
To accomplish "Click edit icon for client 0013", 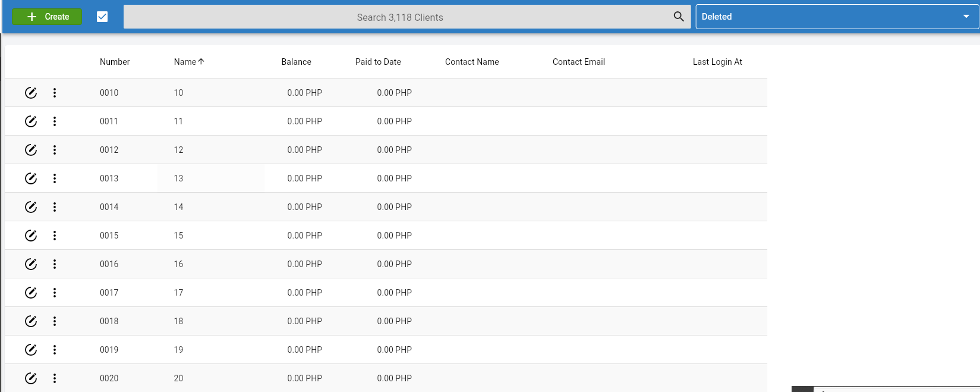I will (x=31, y=178).
